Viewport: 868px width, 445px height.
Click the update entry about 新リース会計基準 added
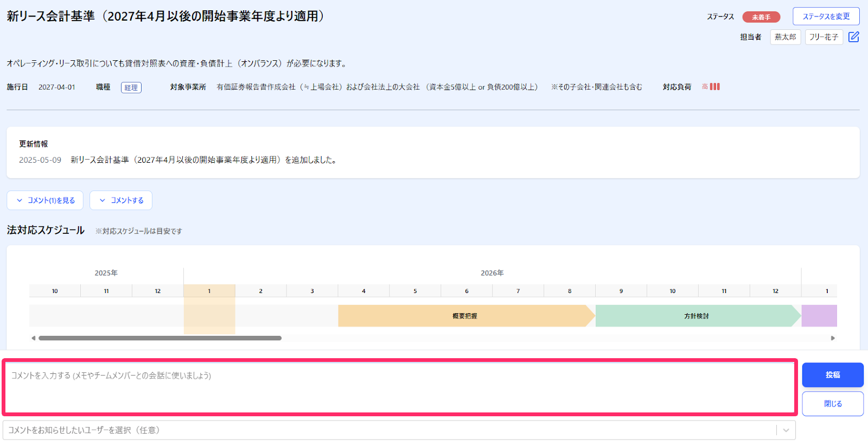(x=203, y=160)
